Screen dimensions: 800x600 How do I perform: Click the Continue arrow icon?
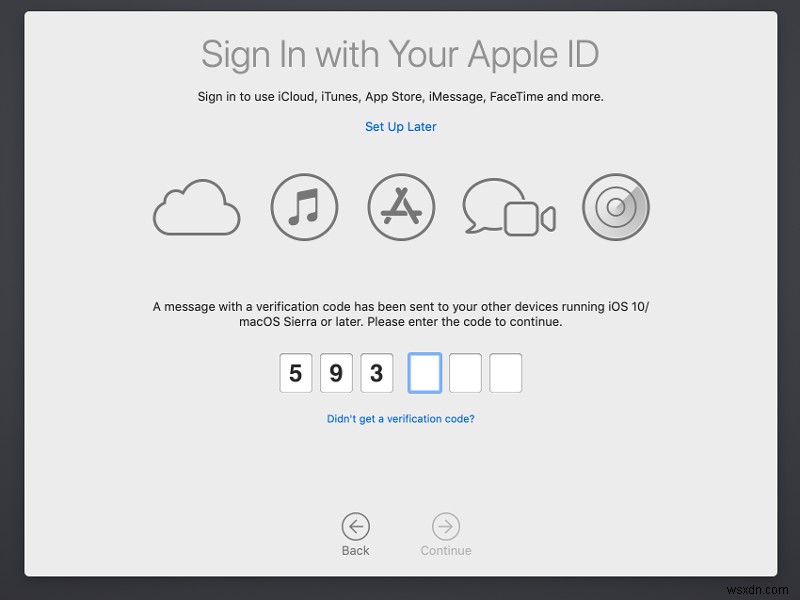pos(446,526)
